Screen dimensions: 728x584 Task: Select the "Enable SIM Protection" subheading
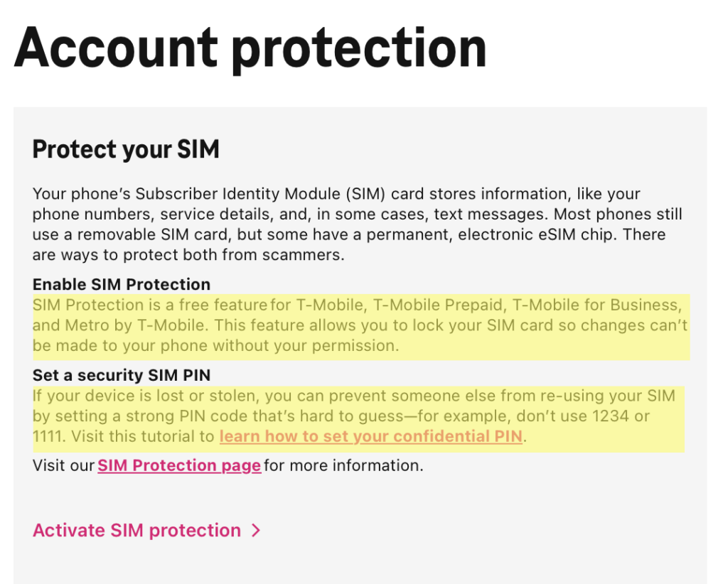[x=121, y=284]
